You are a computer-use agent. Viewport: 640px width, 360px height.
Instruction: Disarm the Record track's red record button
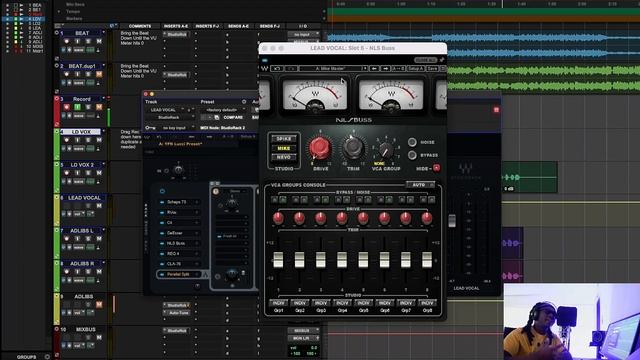tap(67, 107)
